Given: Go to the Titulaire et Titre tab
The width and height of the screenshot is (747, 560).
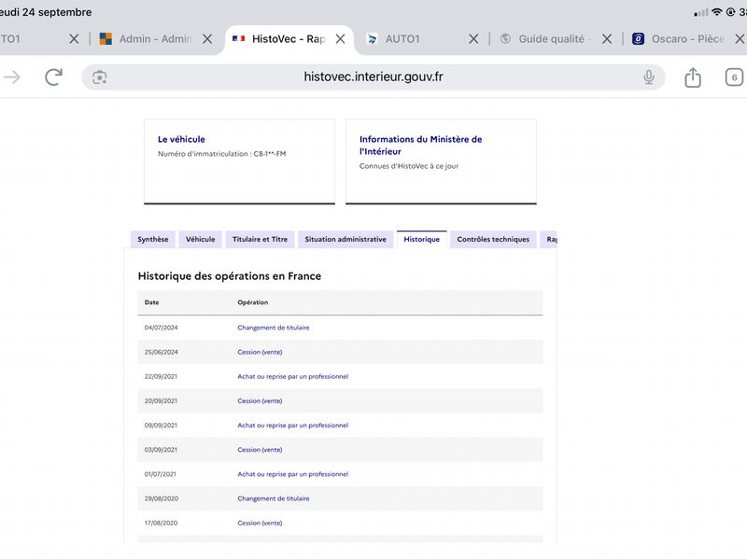Looking at the screenshot, I should point(261,240).
